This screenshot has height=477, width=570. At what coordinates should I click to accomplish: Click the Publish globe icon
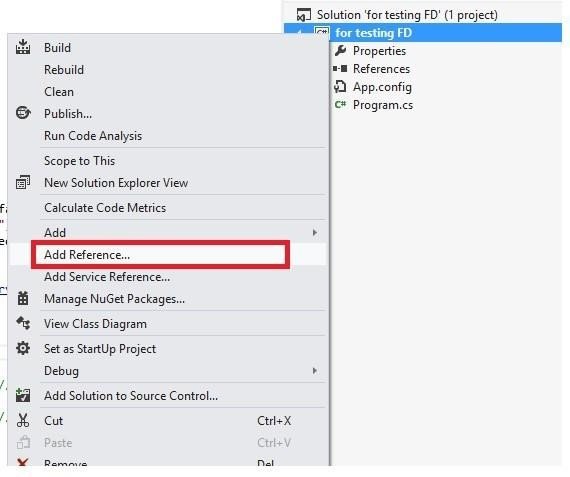point(23,113)
